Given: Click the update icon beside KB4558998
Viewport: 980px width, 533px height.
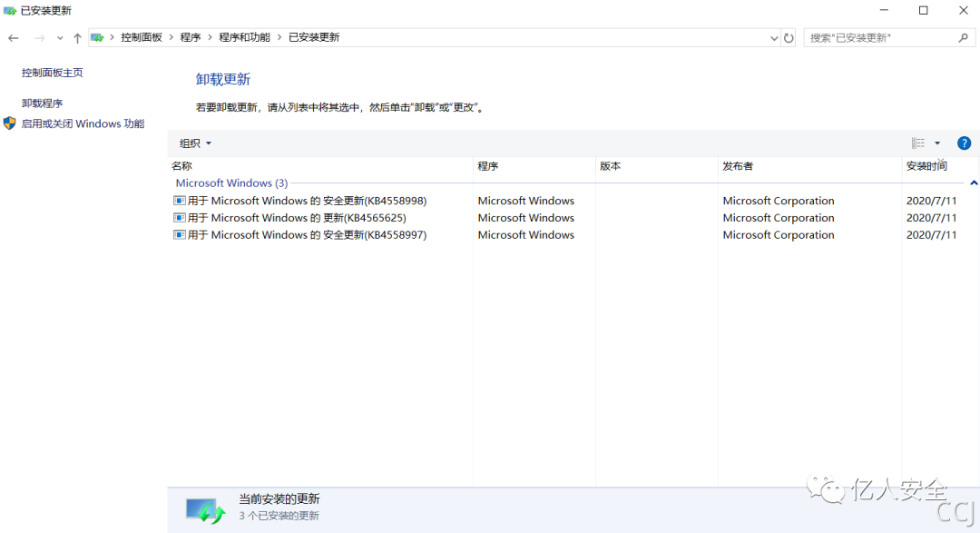Looking at the screenshot, I should pyautogui.click(x=178, y=201).
